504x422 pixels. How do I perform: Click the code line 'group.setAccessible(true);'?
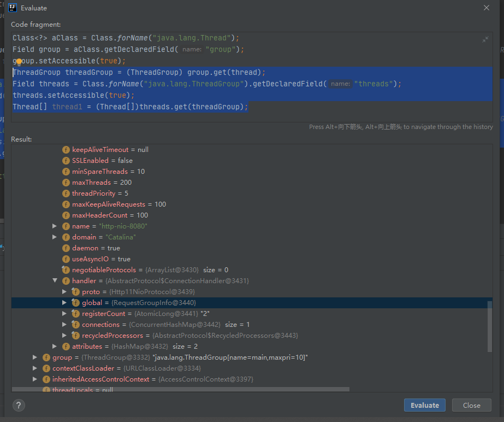[x=69, y=61]
